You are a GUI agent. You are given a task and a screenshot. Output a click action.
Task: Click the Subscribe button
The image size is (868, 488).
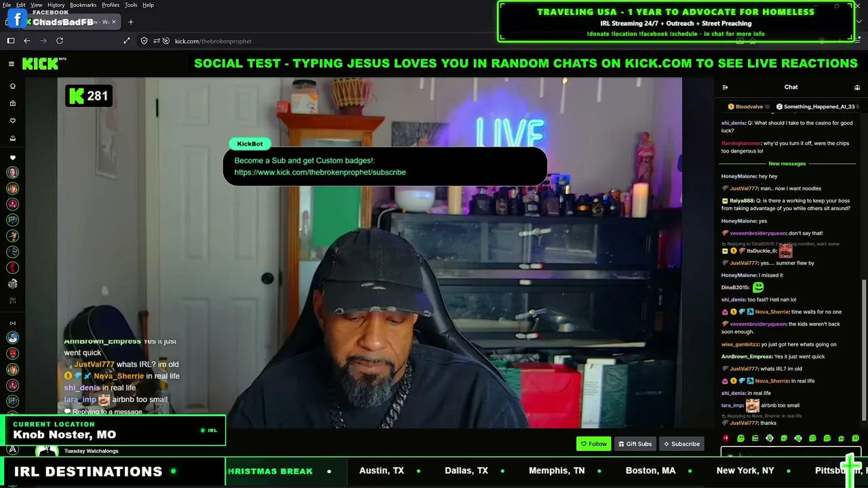[682, 444]
